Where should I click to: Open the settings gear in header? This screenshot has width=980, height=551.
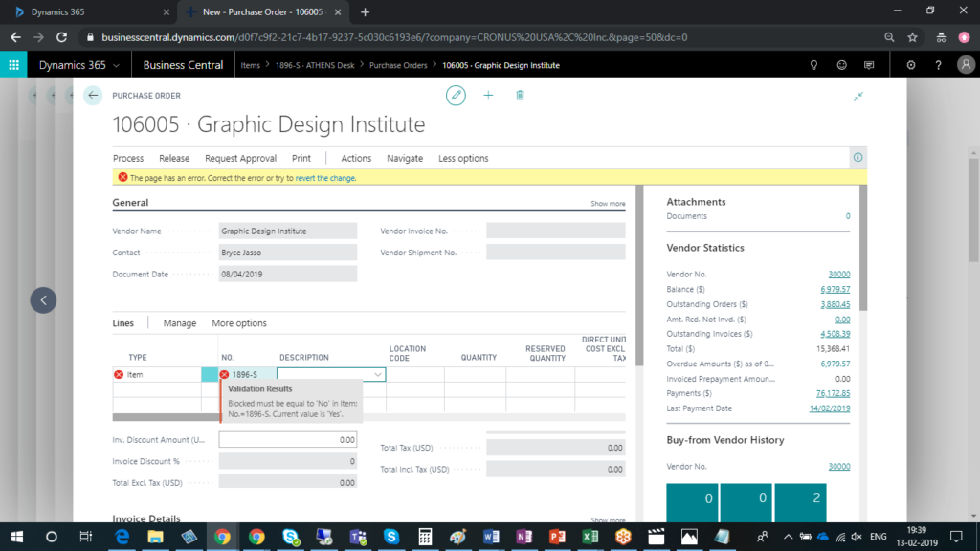pyautogui.click(x=910, y=65)
